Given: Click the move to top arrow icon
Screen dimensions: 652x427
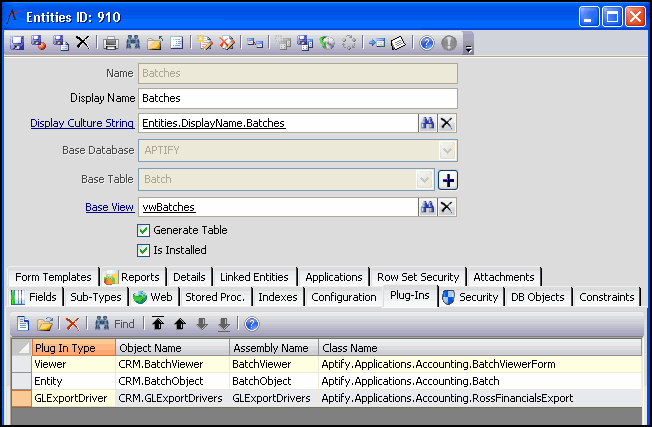Looking at the screenshot, I should click(158, 323).
